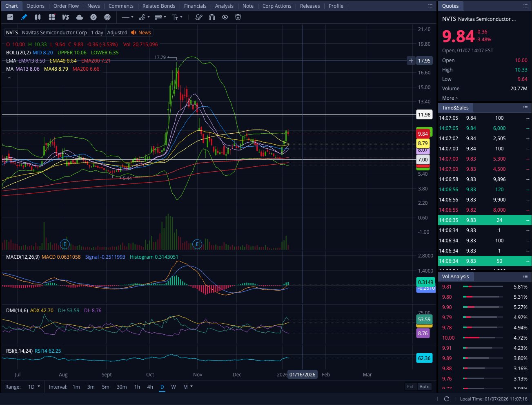Screen dimensions: 532x405
Task: Open the text tool dropdown
Action: click(x=177, y=17)
